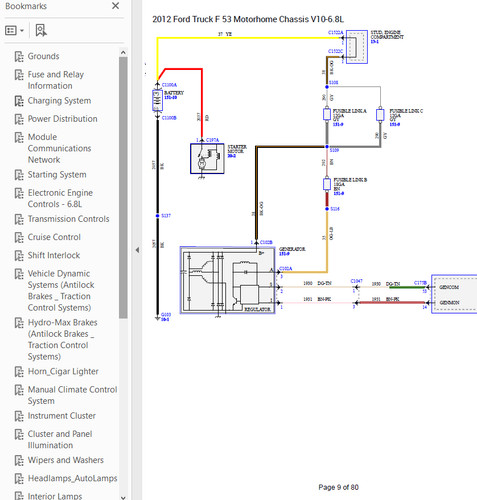The image size is (477, 500).
Task: Click the Cruise Control bookmark icon
Action: pos(19,237)
